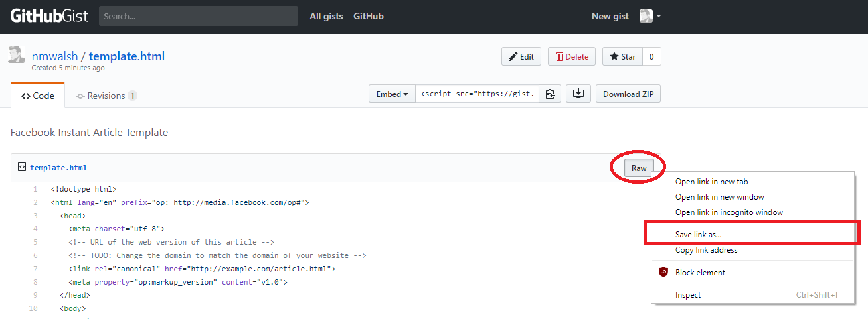
Task: Click the Edit gist button
Action: coord(521,57)
